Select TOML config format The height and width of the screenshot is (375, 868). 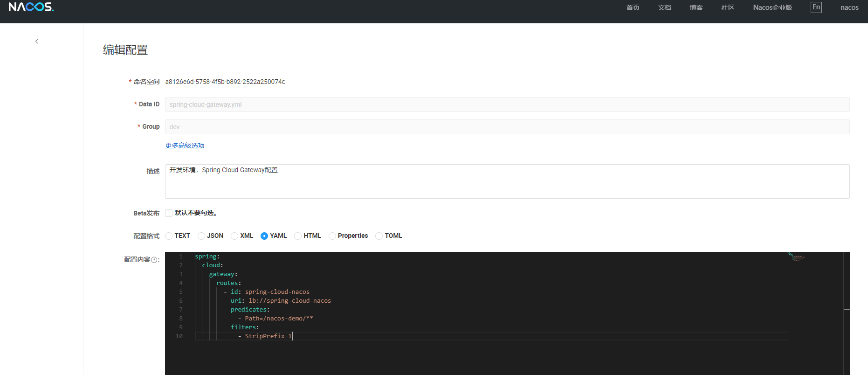point(379,236)
